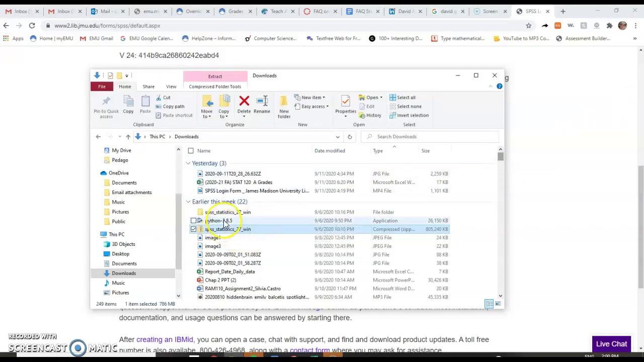The height and width of the screenshot is (362, 644).
Task: Open the recent locations dropdown arrow
Action: (119, 137)
